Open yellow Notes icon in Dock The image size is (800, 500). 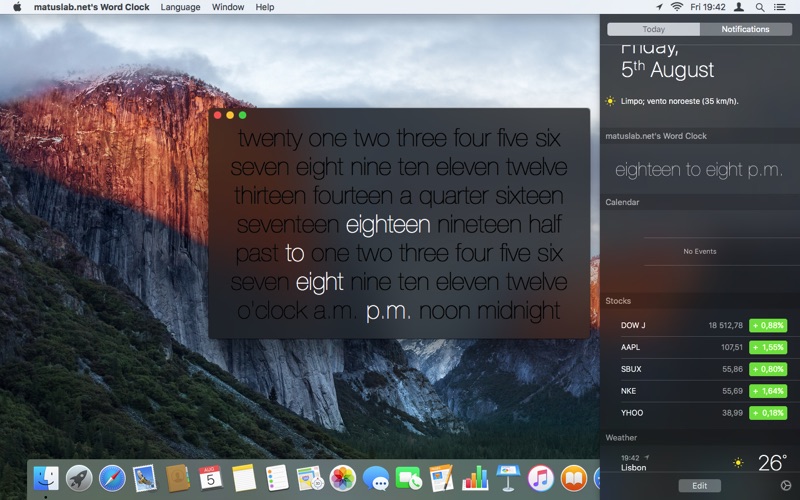point(244,478)
